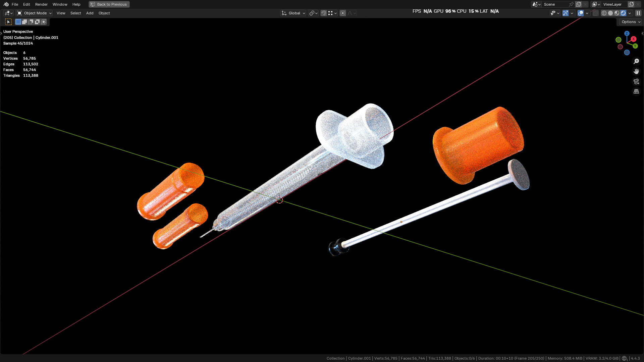Open the Window menu

click(60, 4)
